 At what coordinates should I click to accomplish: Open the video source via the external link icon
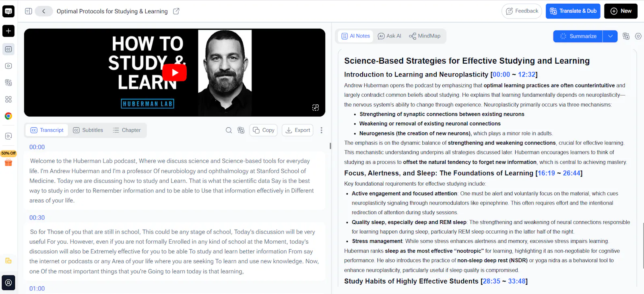[x=176, y=11]
